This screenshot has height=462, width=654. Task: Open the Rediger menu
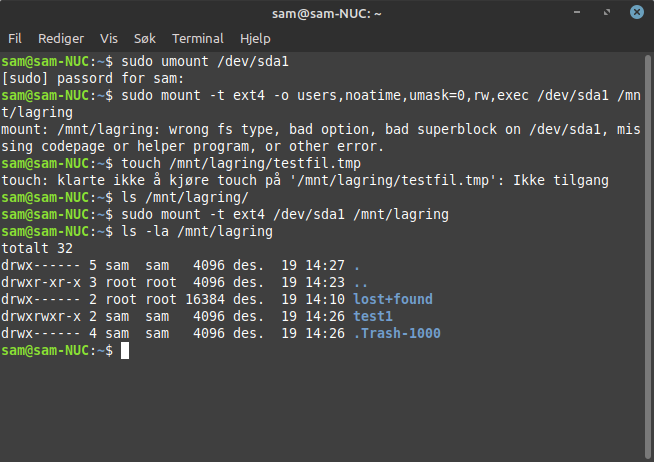(x=61, y=39)
